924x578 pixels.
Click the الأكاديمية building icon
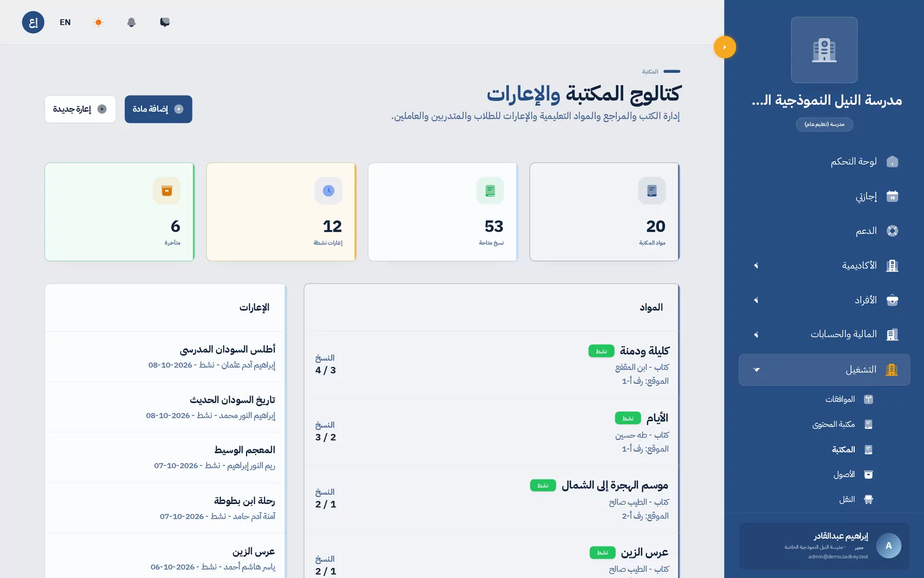click(892, 265)
